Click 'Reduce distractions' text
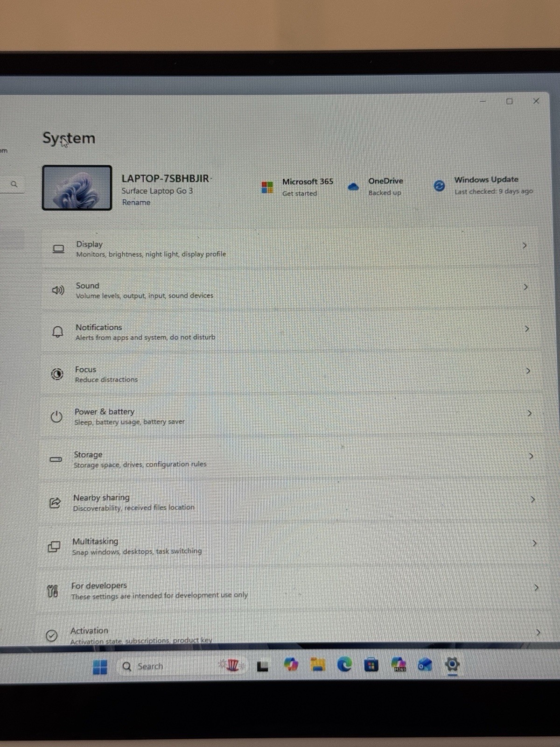This screenshot has width=560, height=747. 106,380
